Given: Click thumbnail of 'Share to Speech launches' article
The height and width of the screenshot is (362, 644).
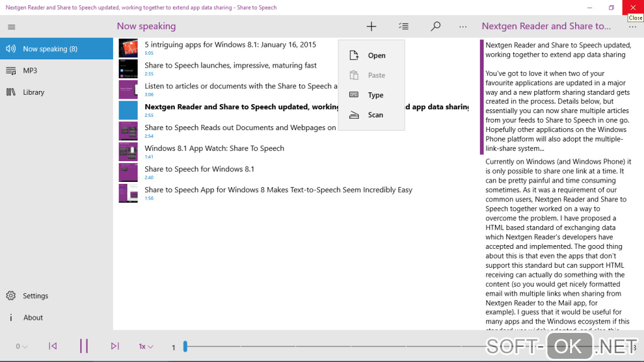Looking at the screenshot, I should click(x=128, y=69).
